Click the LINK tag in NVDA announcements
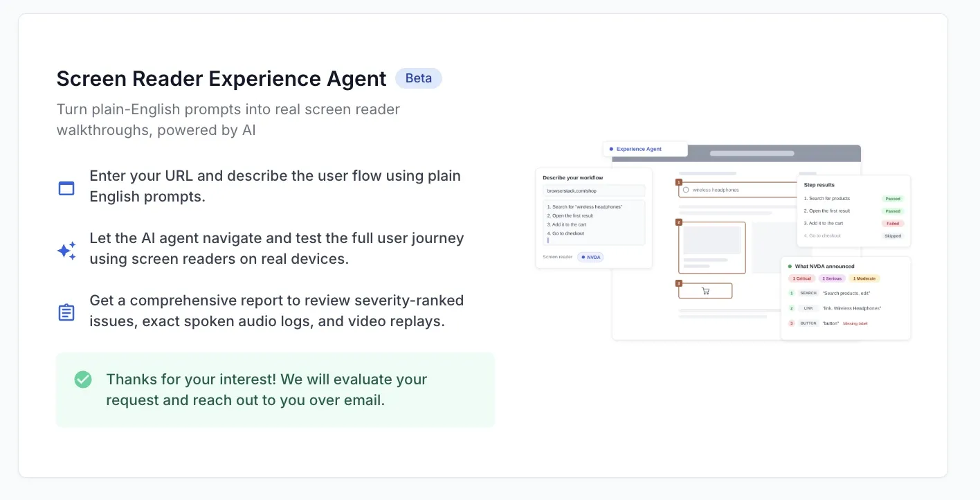The width and height of the screenshot is (980, 500). coord(808,308)
